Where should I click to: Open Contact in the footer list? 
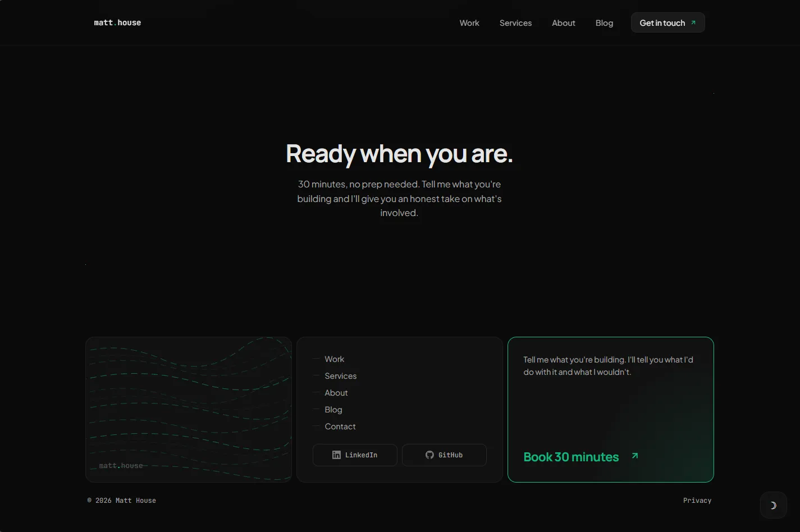pyautogui.click(x=340, y=426)
